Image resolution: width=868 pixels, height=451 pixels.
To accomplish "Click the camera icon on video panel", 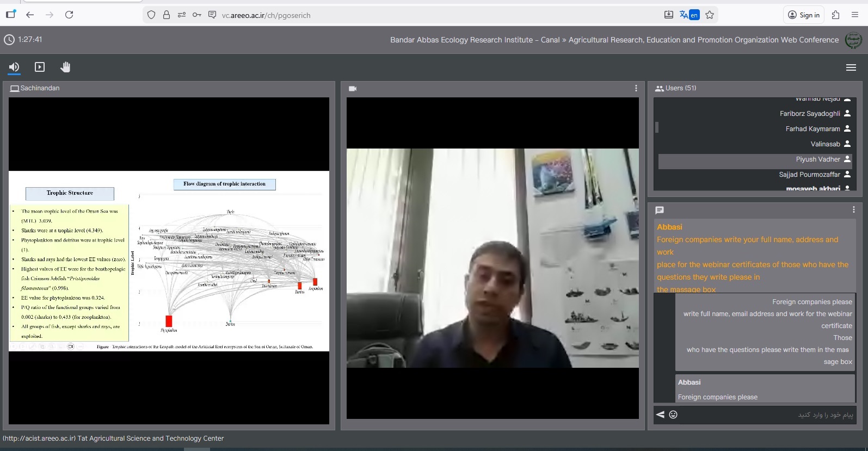I will click(x=353, y=89).
